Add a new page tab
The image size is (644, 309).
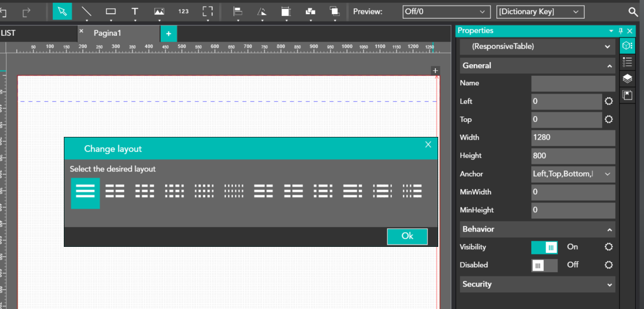pyautogui.click(x=168, y=34)
